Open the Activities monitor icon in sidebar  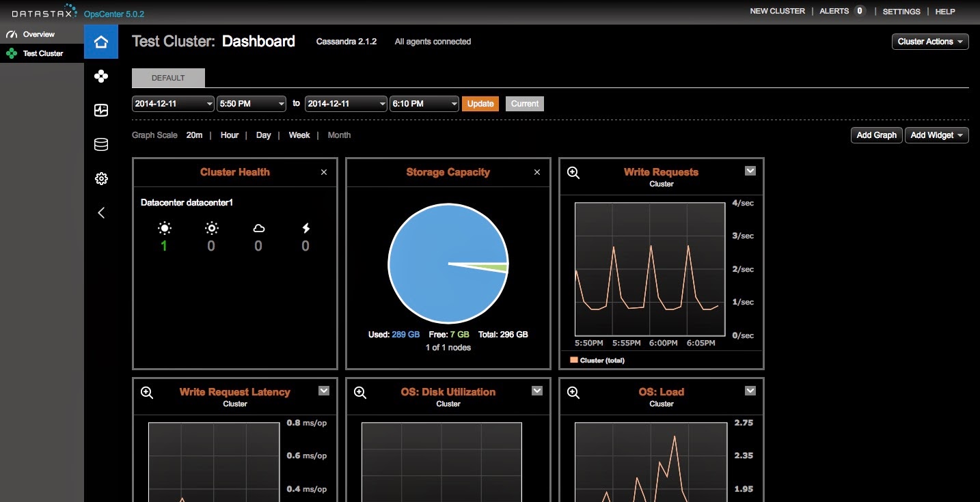pyautogui.click(x=100, y=110)
